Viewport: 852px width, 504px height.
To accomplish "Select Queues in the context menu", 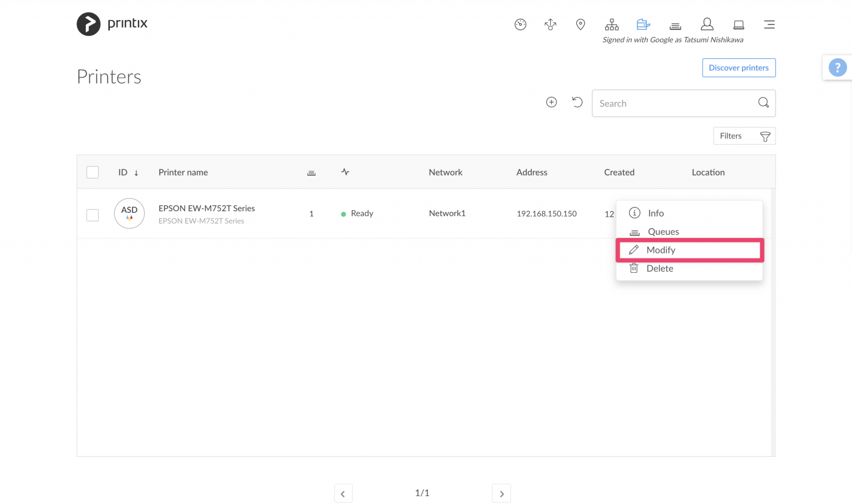I will pyautogui.click(x=663, y=231).
